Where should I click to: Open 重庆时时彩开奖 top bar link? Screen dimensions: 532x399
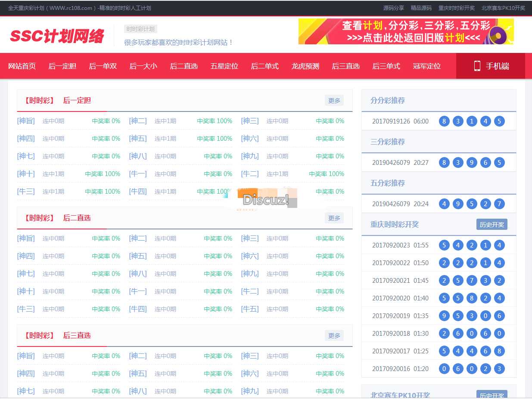(457, 8)
